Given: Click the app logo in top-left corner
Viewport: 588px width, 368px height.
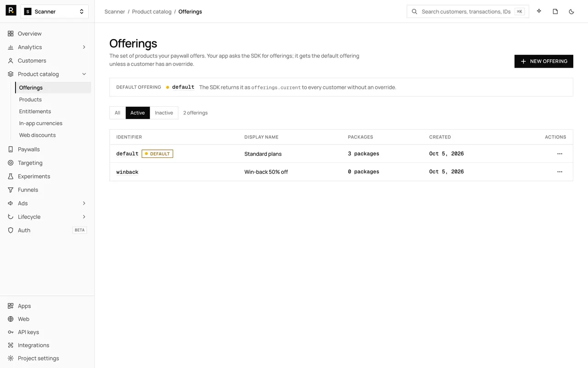Looking at the screenshot, I should 11,11.
